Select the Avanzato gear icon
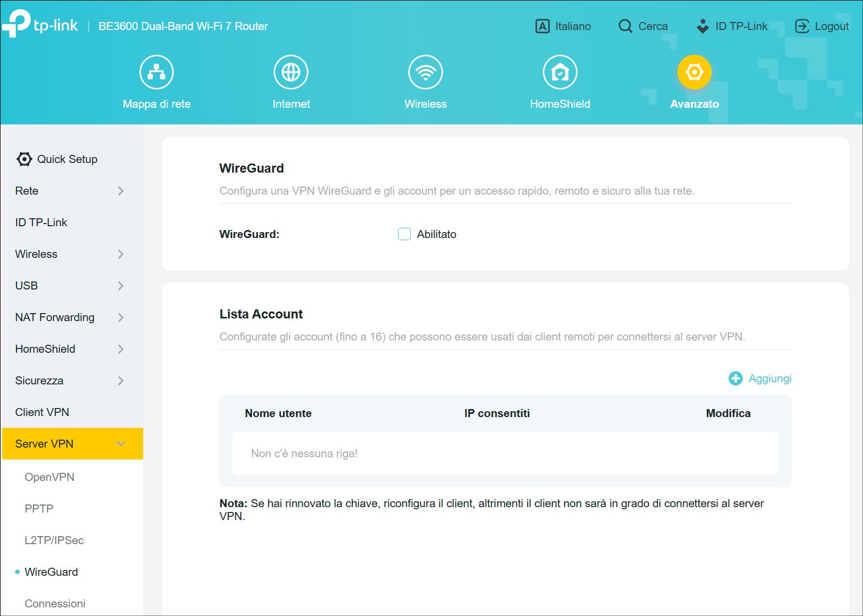863x616 pixels. [x=694, y=72]
